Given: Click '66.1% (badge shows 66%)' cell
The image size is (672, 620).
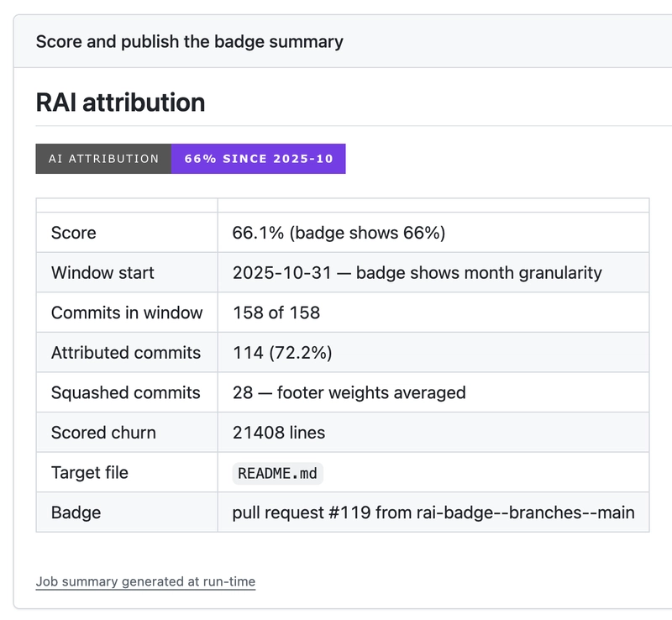Looking at the screenshot, I should click(433, 233).
